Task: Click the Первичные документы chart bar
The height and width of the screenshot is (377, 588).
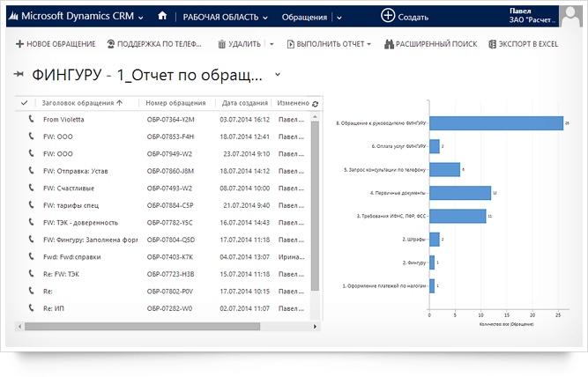Action: (x=460, y=193)
